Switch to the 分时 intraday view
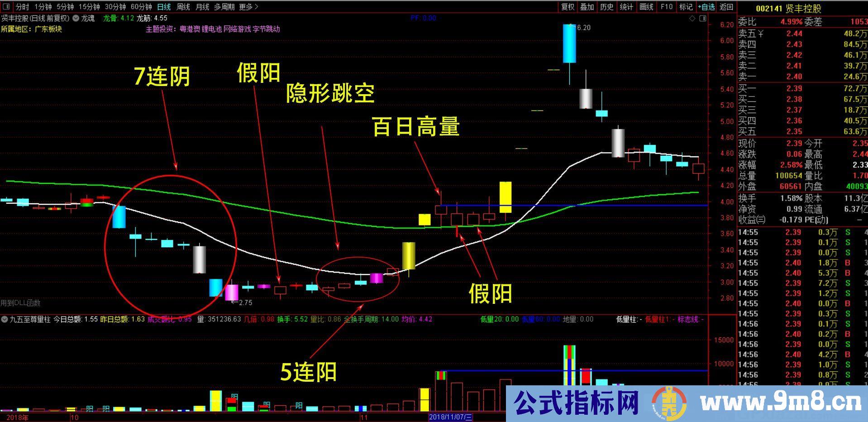The width and height of the screenshot is (868, 422). coord(22,7)
